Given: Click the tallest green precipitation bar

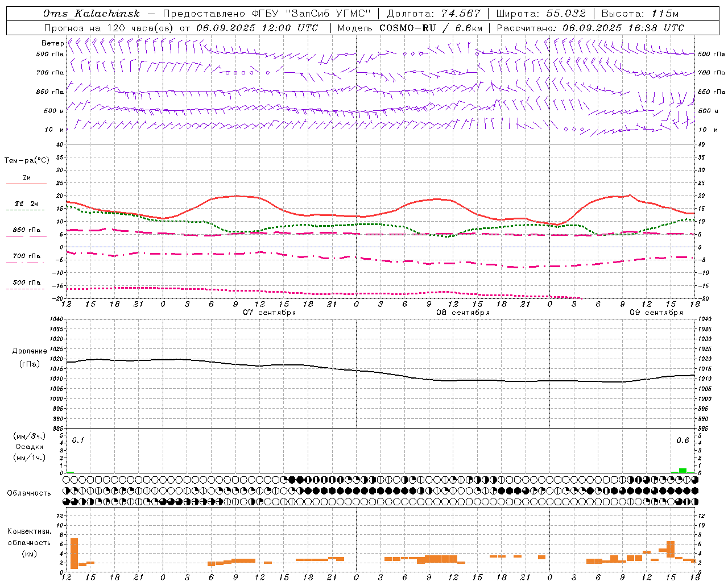Looking at the screenshot, I should coord(682,471).
